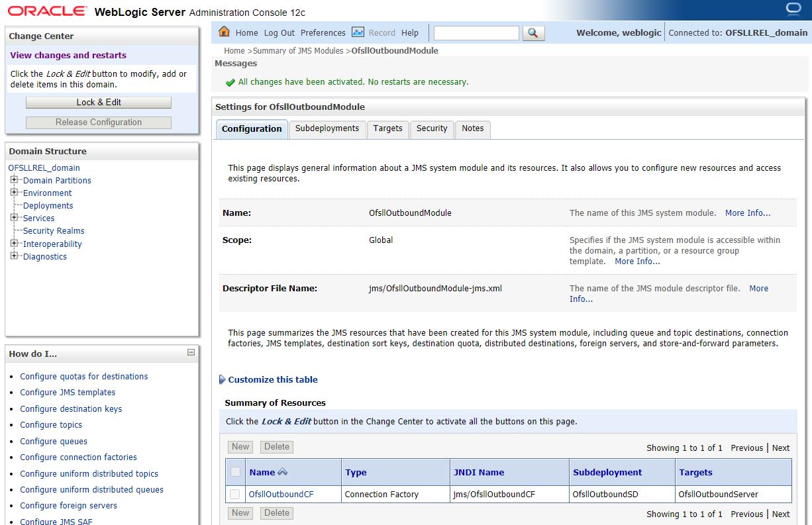The width and height of the screenshot is (812, 525).
Task: Open Configure uniform distributed queues link
Action: 91,489
